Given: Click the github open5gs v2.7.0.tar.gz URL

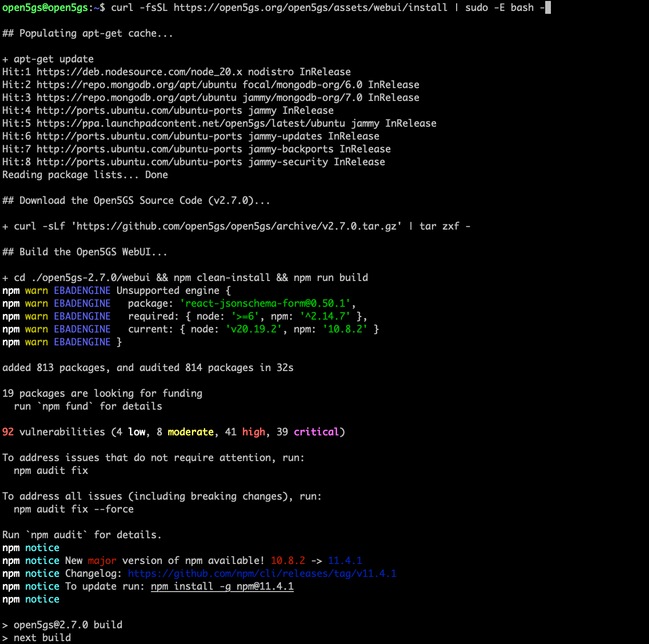Looking at the screenshot, I should point(237,226).
